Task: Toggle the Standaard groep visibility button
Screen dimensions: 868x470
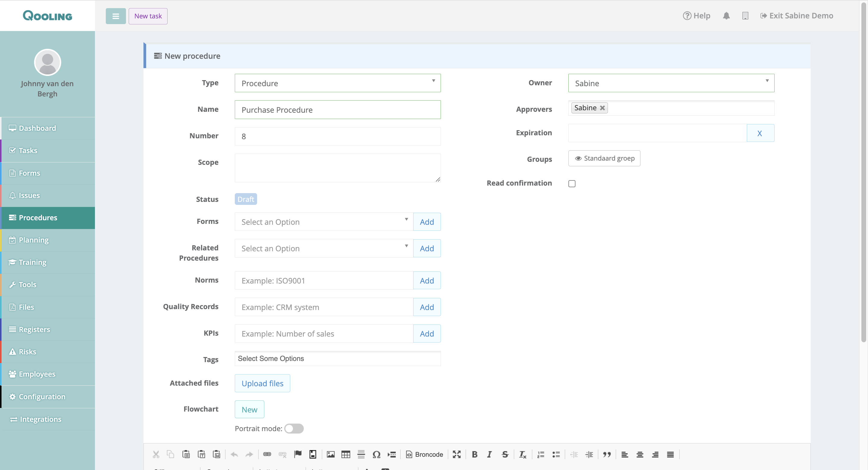Action: coord(604,158)
